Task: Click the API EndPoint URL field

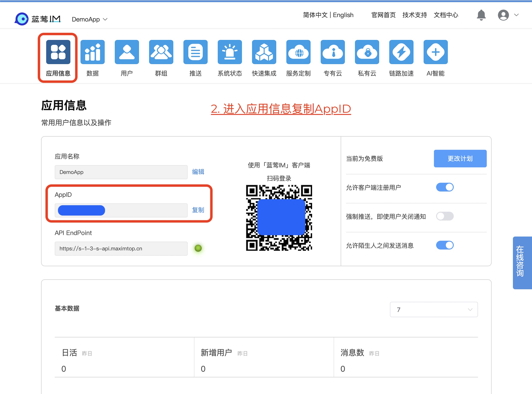Action: (x=121, y=249)
